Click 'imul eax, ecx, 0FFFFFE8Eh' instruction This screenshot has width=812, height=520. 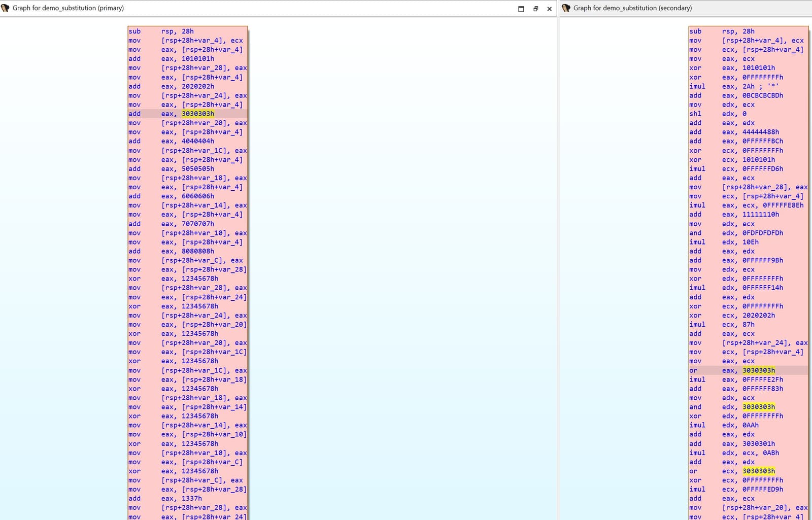[747, 205]
